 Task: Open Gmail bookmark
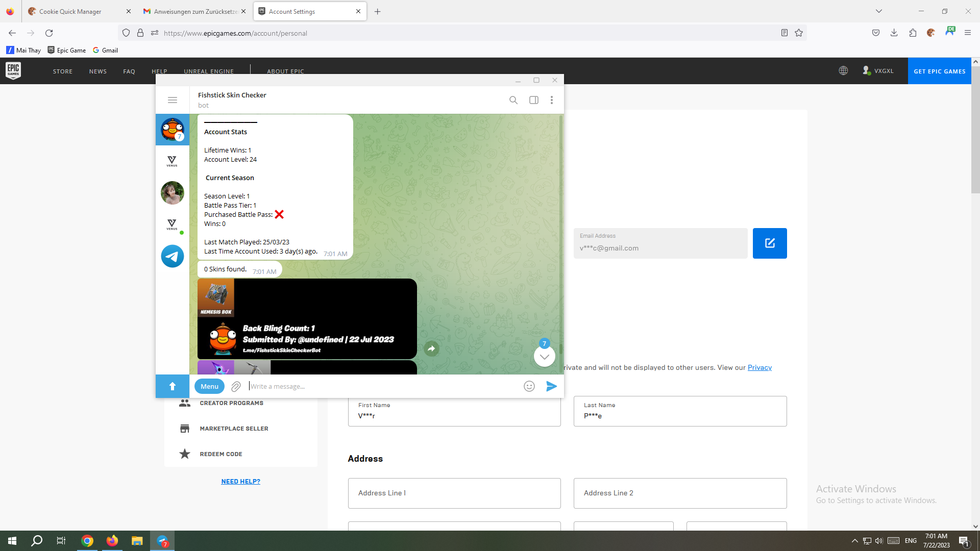pos(105,50)
